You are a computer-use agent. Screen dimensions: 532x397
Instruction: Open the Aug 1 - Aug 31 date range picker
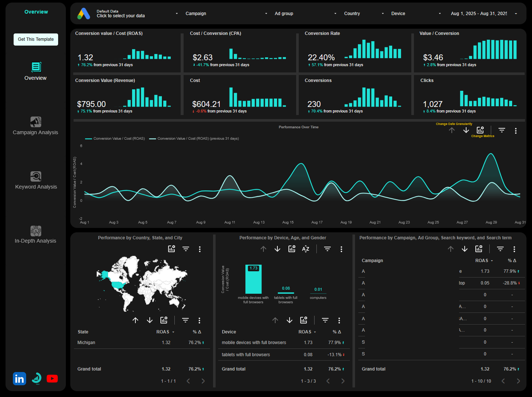point(479,14)
